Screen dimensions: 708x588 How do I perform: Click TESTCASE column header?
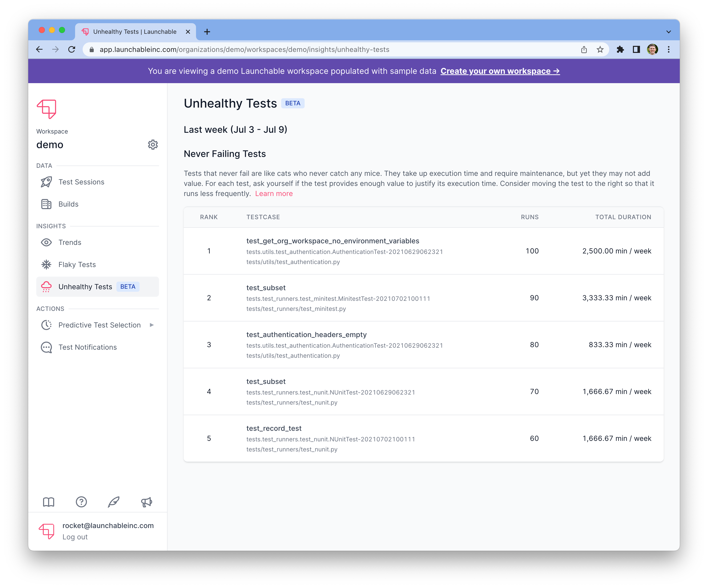coord(263,217)
